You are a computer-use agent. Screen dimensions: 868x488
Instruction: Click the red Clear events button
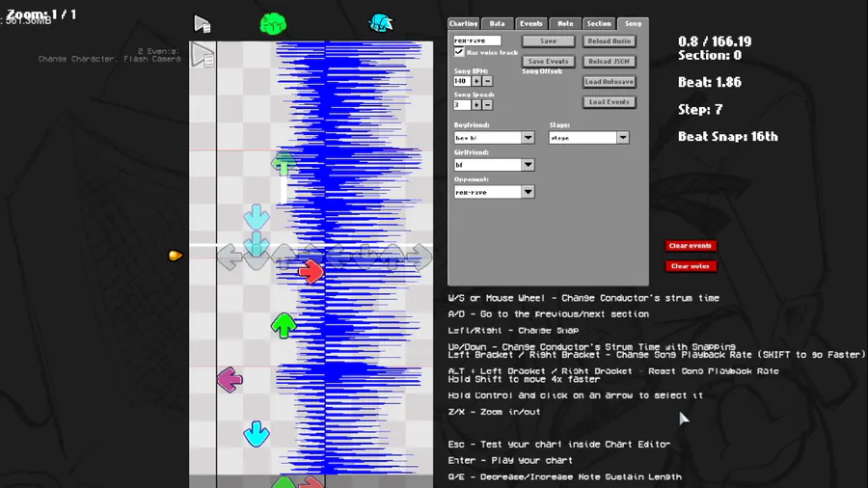tap(691, 246)
